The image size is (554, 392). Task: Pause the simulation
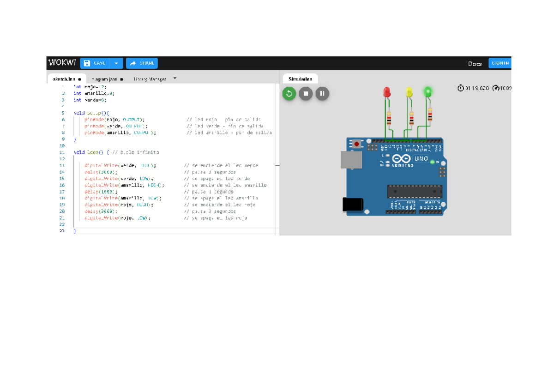pyautogui.click(x=322, y=94)
